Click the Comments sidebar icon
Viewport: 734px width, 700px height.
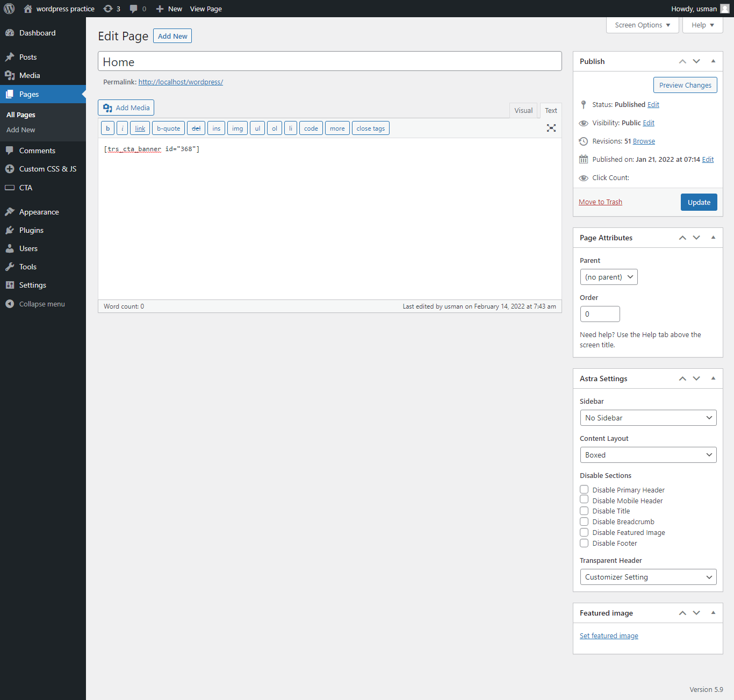(10, 151)
